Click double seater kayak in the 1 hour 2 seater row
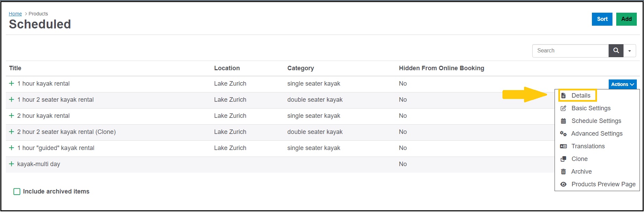Screen dimensions: 644x212 315,100
